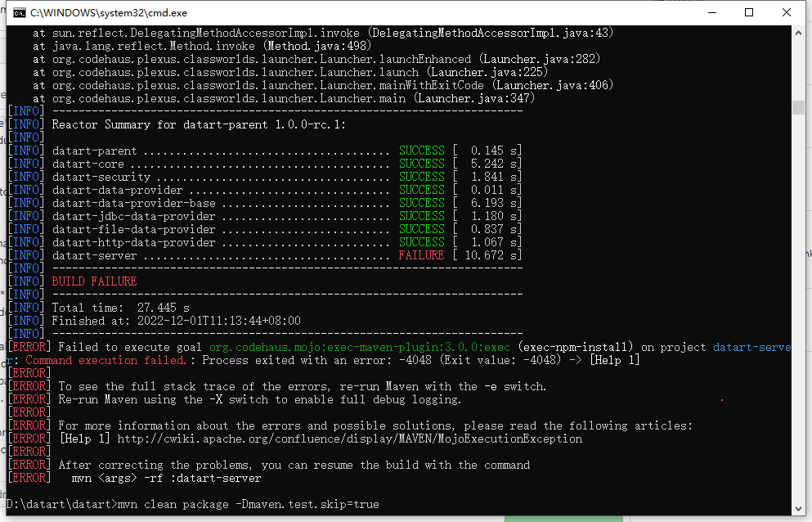Click the scrollbar track below the thumb

800,327
